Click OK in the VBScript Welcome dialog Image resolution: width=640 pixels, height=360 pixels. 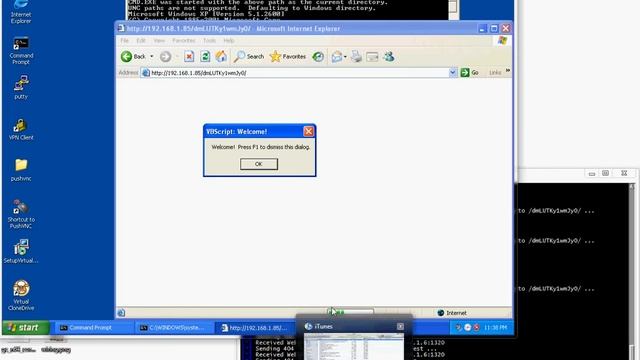click(x=259, y=164)
